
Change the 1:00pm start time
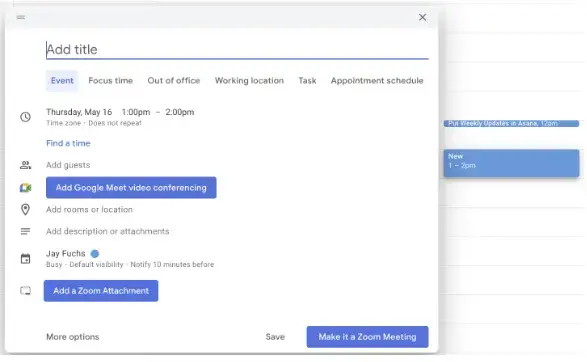pyautogui.click(x=136, y=112)
